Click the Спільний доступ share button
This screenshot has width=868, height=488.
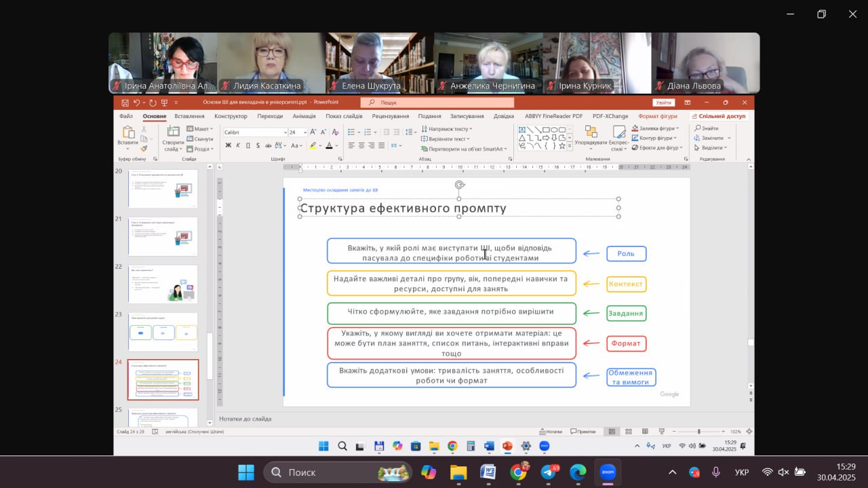pos(721,116)
